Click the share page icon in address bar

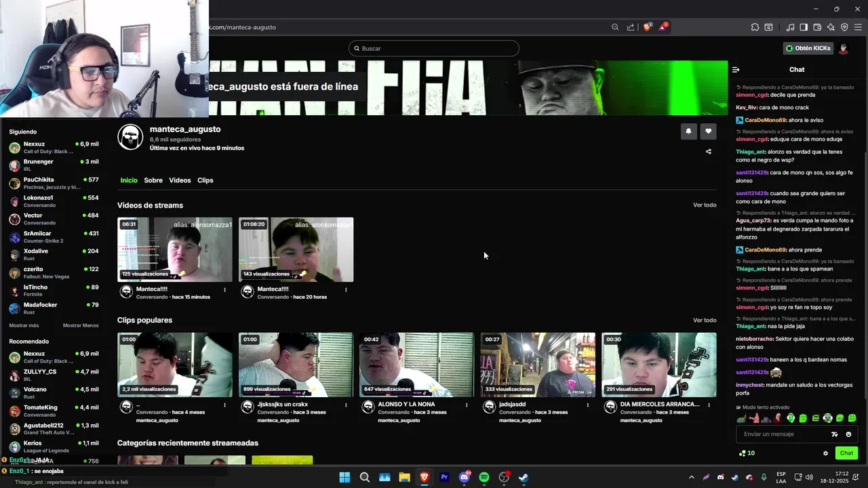[x=631, y=27]
